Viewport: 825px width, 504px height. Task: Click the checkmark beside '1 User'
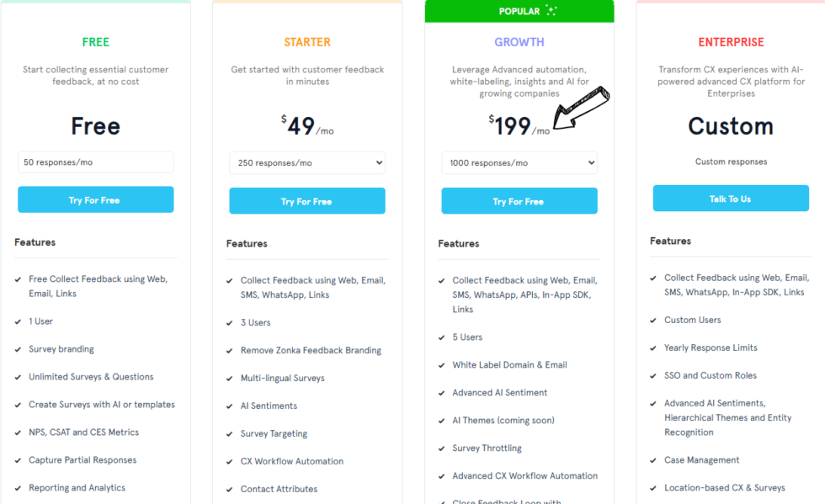pos(16,321)
